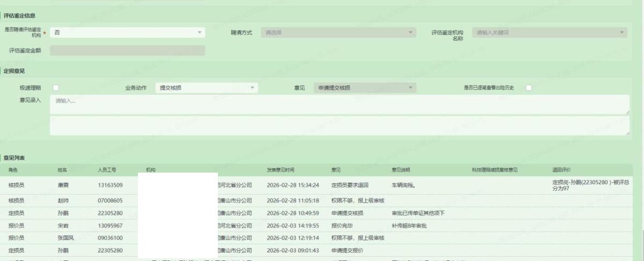
Task: Click the 退回评价 column header
Action: (563, 170)
